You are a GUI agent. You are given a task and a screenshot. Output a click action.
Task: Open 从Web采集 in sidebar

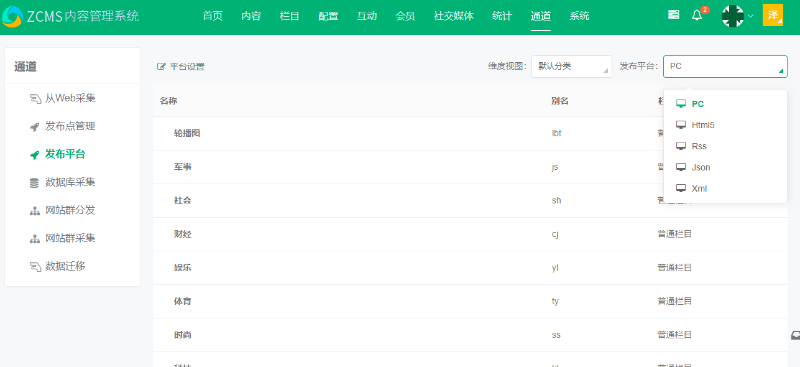click(70, 99)
